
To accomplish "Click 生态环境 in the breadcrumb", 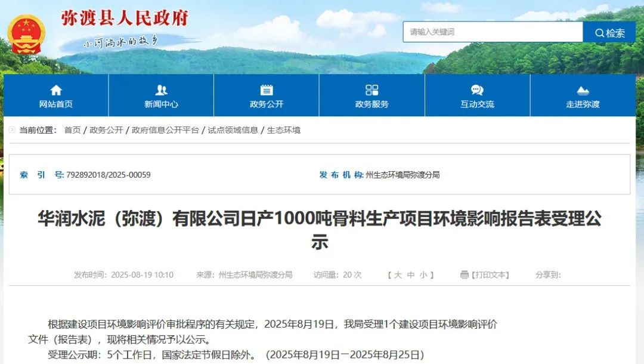I will [x=284, y=130].
